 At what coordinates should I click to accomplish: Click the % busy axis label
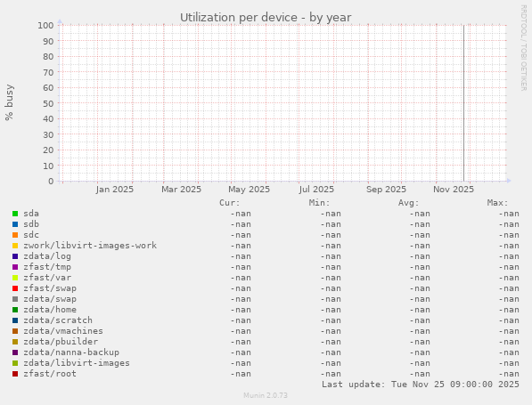pyautogui.click(x=9, y=102)
